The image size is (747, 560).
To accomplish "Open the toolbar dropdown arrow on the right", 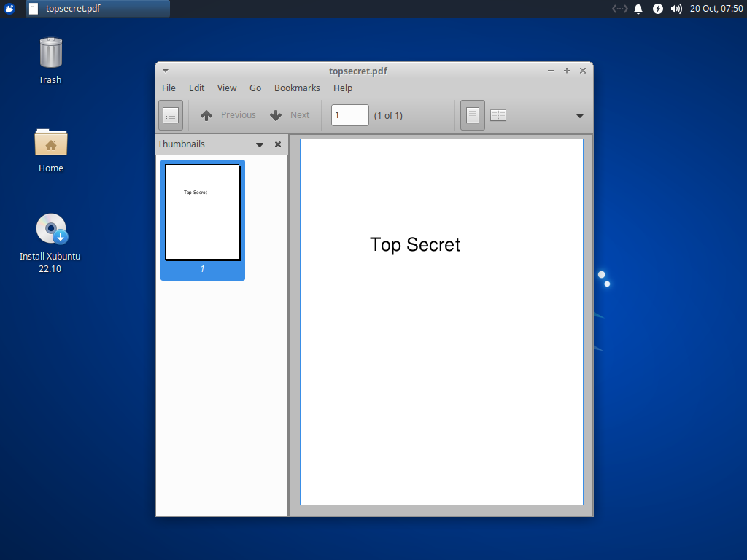I will pos(580,115).
